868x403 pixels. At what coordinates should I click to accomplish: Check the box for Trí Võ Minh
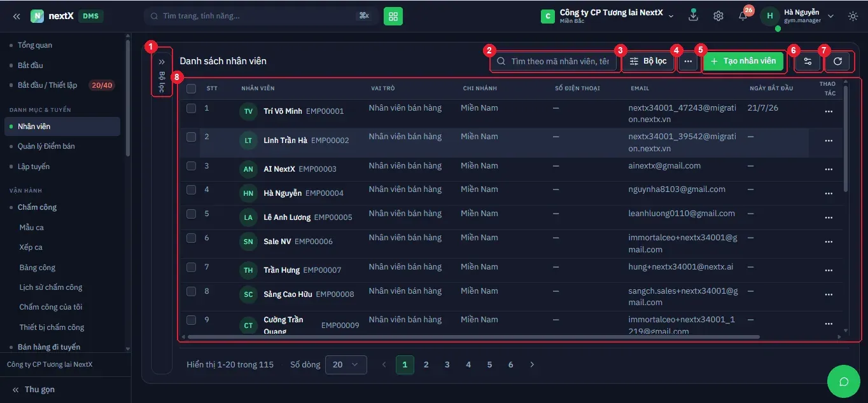click(192, 109)
